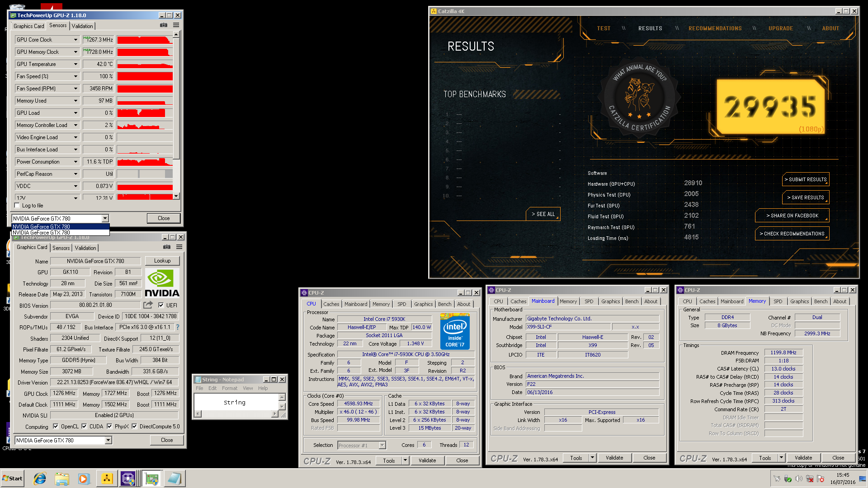The image size is (868, 488).
Task: Click Catzilla SAVE RESULTS button
Action: pyautogui.click(x=806, y=197)
